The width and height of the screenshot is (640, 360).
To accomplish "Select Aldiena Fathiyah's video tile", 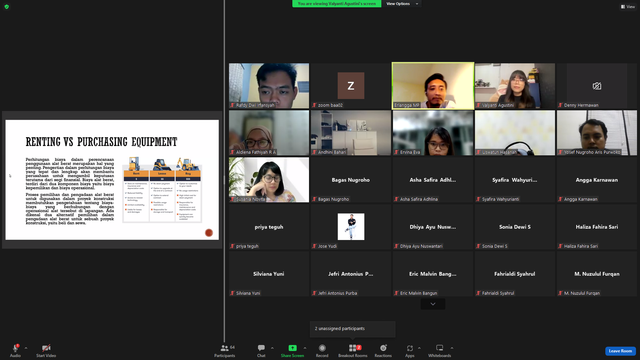I will [269, 133].
